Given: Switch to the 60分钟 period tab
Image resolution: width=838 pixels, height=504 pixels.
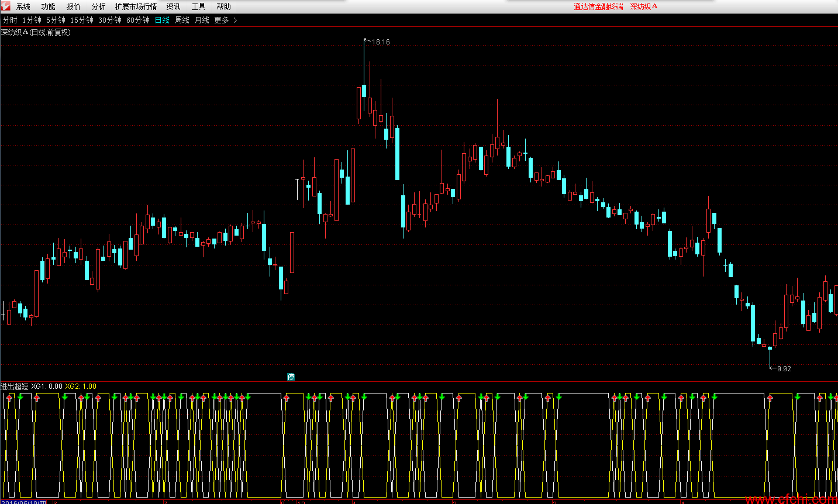Looking at the screenshot, I should point(138,20).
